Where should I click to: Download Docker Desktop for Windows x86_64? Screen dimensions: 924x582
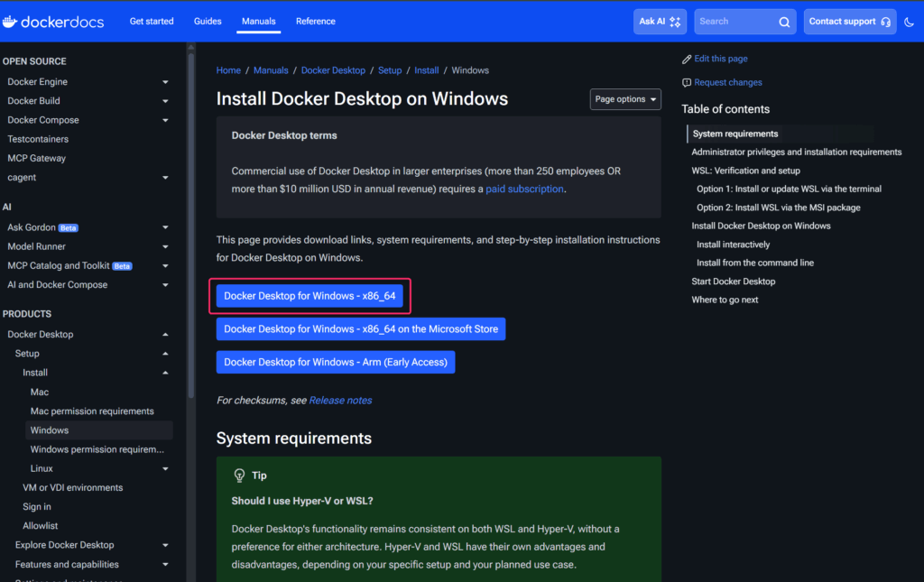point(310,296)
